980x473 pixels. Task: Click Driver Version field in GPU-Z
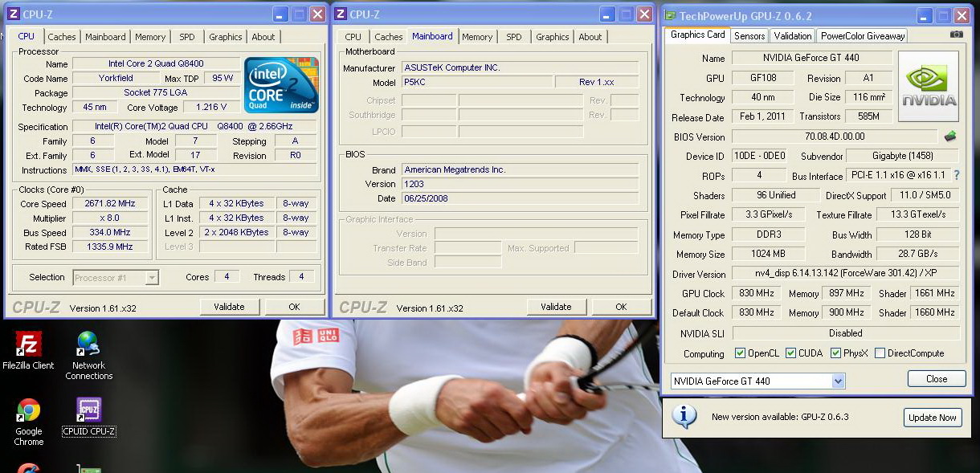[846, 274]
